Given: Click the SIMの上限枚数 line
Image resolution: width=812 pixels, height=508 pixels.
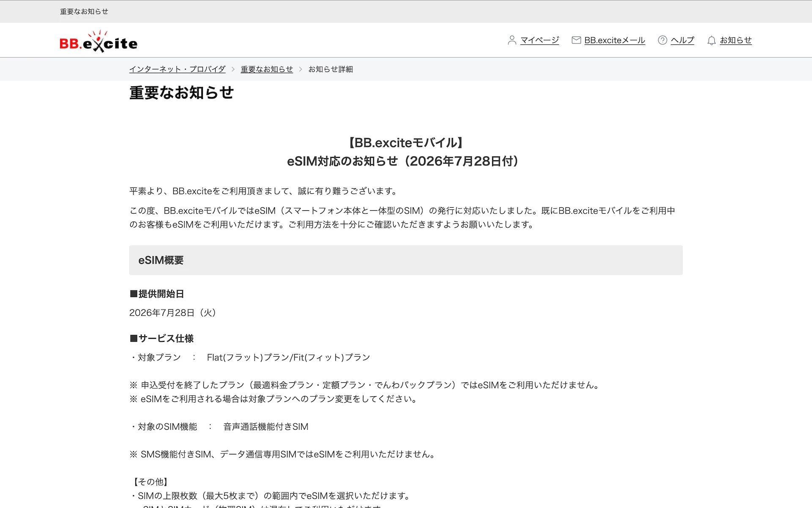Looking at the screenshot, I should coord(270,496).
